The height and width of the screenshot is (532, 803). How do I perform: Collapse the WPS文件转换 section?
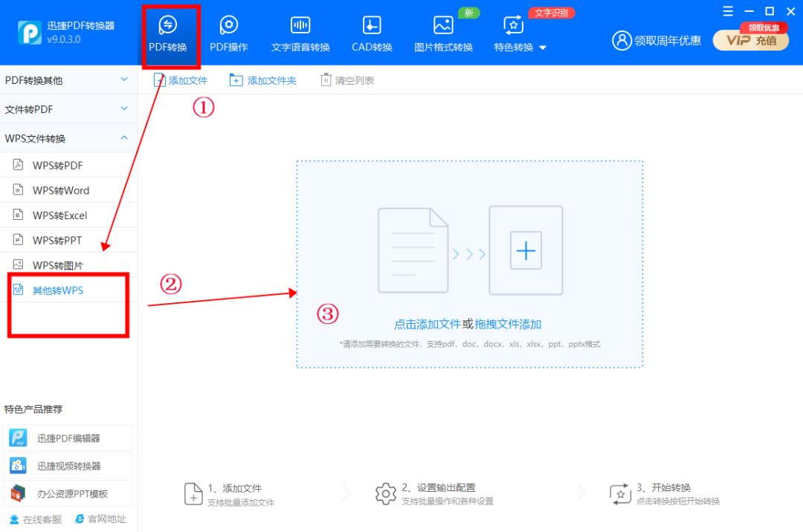(68, 138)
